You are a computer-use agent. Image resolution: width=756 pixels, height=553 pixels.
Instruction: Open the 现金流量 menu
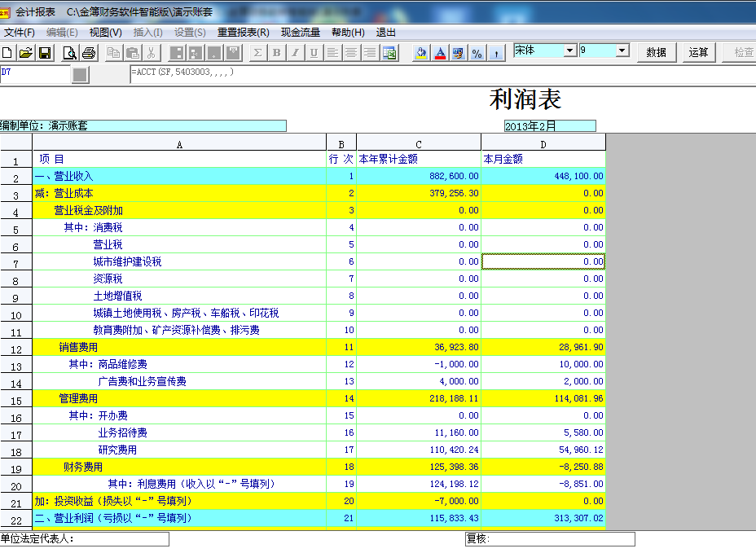coord(301,33)
